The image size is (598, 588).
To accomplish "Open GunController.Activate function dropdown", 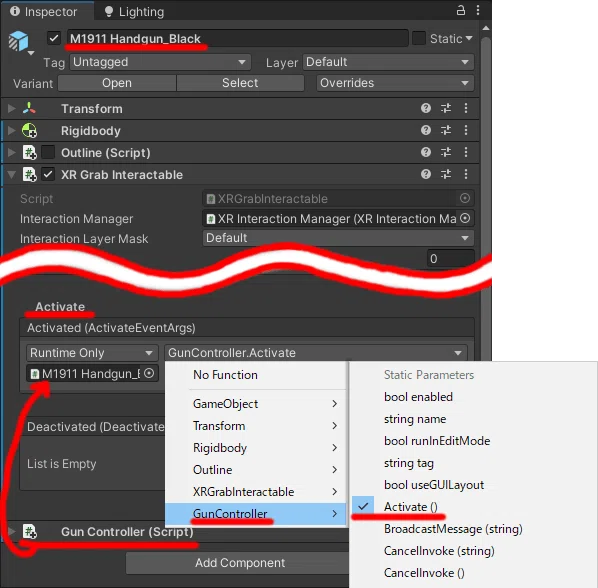I will pos(315,353).
